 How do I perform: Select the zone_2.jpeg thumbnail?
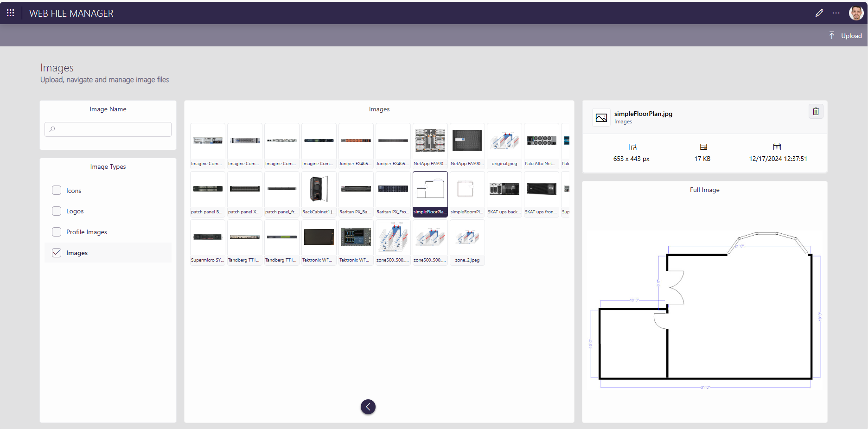[467, 237]
